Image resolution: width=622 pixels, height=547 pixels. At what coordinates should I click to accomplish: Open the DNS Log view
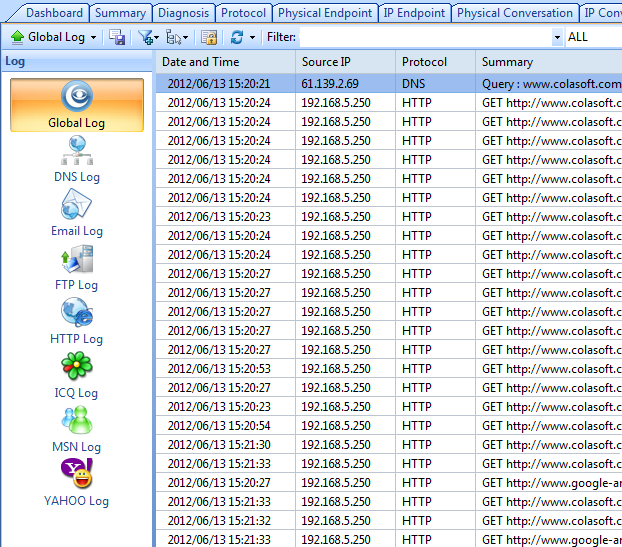coord(77,160)
